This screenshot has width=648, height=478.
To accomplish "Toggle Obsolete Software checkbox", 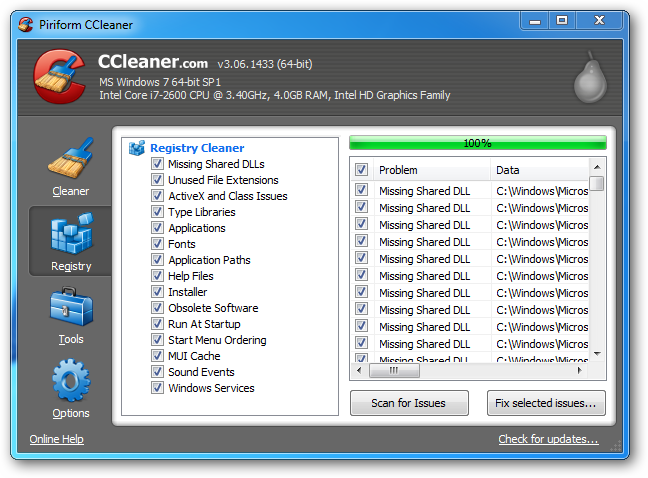I will click(x=157, y=308).
